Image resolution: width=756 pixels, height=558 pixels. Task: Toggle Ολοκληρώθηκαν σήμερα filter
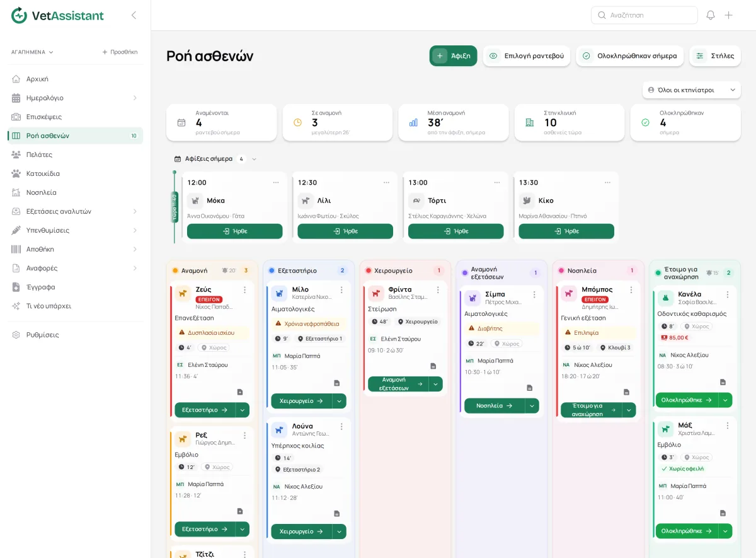[629, 55]
